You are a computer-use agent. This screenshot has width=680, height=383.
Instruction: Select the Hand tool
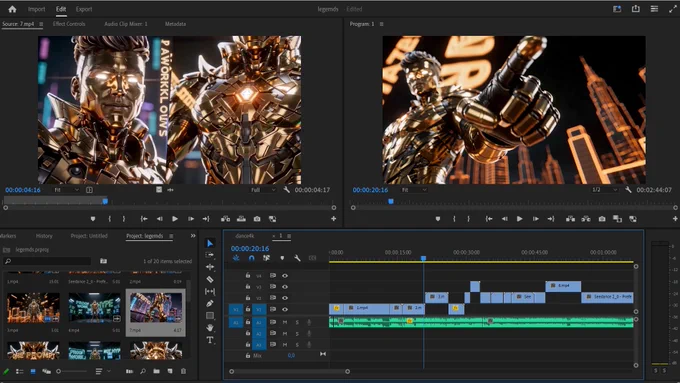[210, 328]
